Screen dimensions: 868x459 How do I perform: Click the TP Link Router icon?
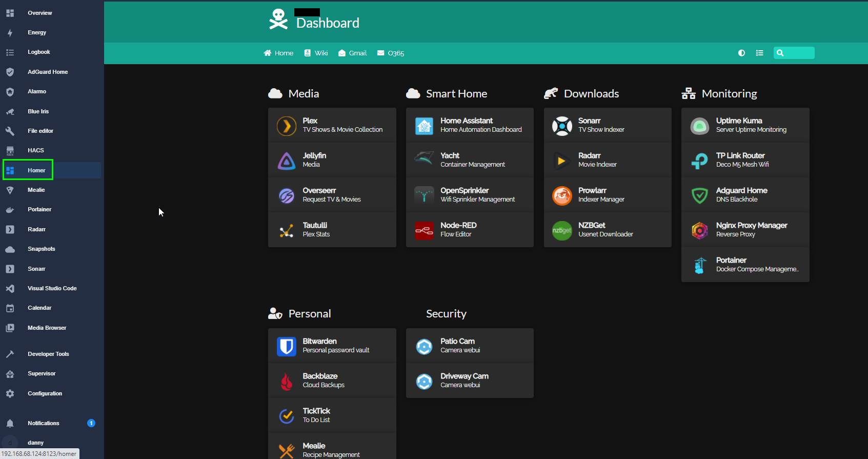(700, 161)
